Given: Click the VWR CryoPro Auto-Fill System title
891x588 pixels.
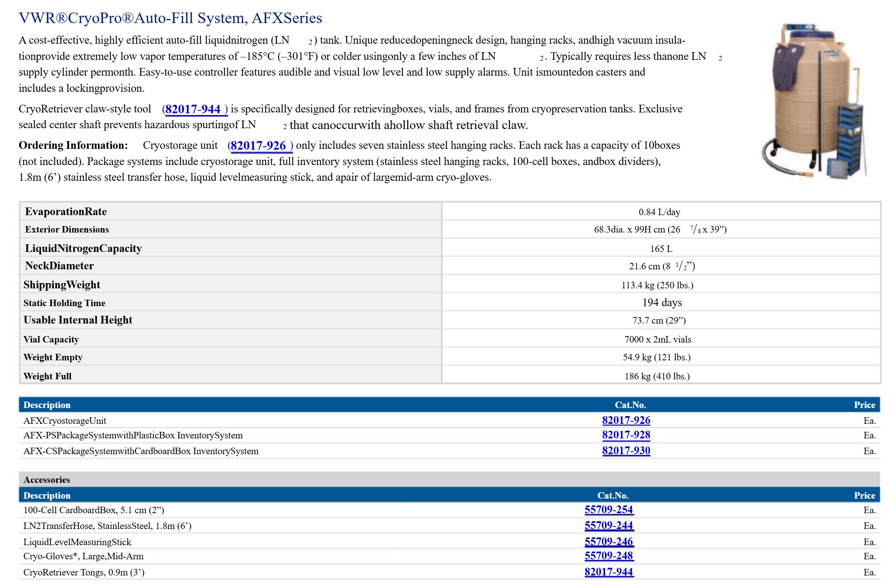Looking at the screenshot, I should (170, 18).
